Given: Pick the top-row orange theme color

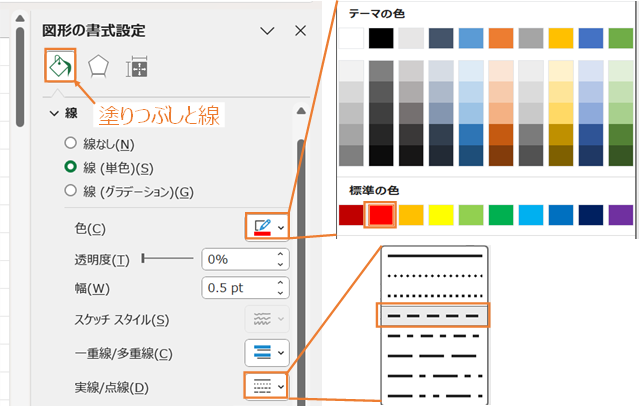Looking at the screenshot, I should 501,38.
